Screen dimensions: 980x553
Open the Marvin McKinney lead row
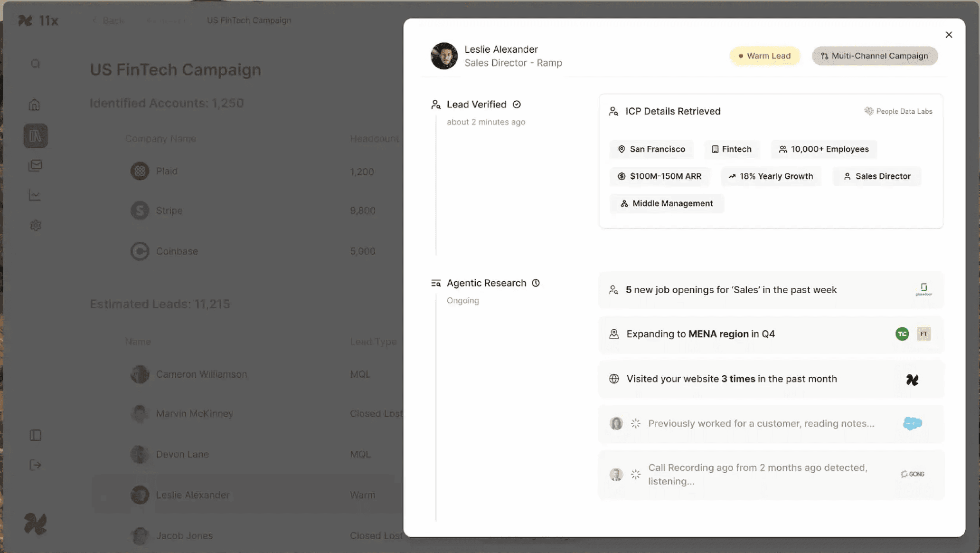pyautogui.click(x=247, y=414)
